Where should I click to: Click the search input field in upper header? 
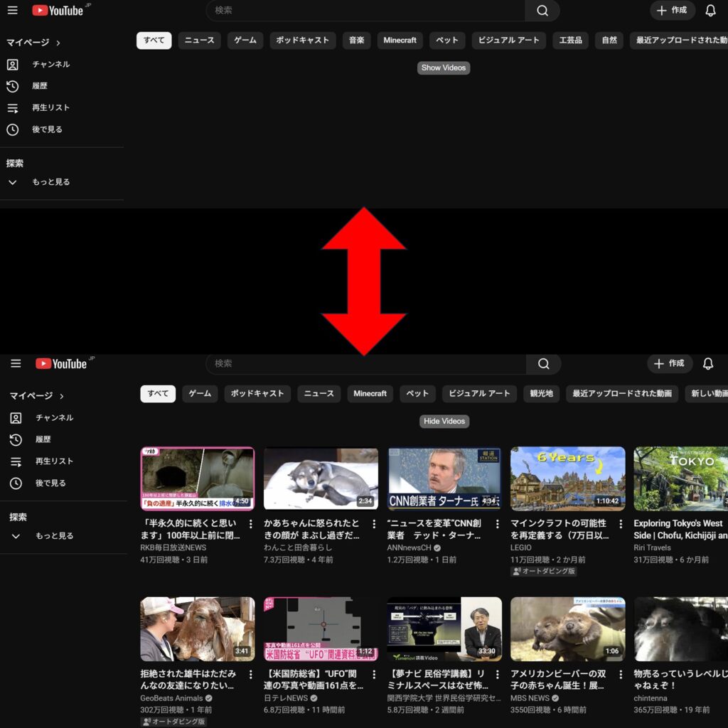[365, 10]
